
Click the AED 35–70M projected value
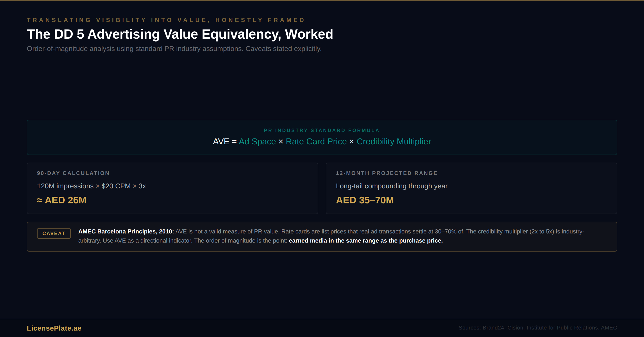[x=365, y=200]
